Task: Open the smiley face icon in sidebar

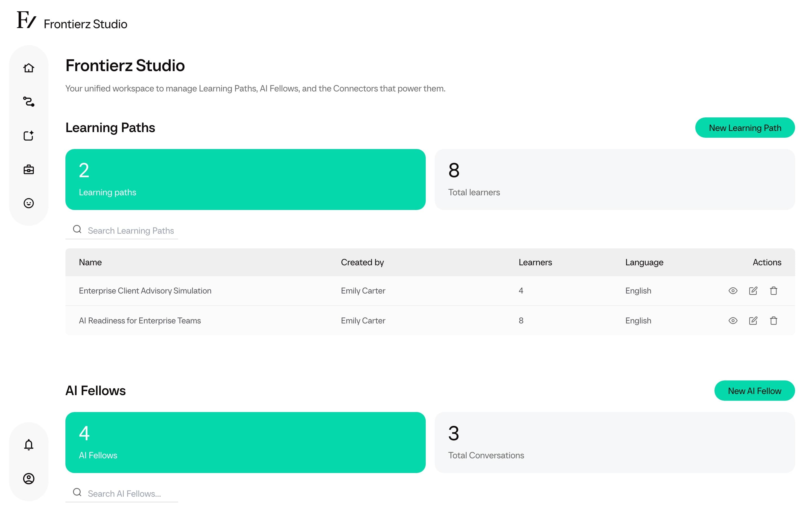Action: coord(28,203)
